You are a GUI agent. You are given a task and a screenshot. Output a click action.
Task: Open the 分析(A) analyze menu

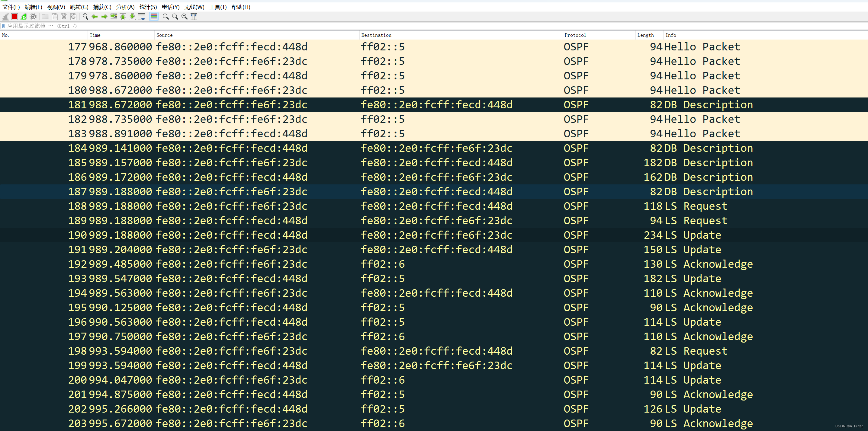coord(125,7)
